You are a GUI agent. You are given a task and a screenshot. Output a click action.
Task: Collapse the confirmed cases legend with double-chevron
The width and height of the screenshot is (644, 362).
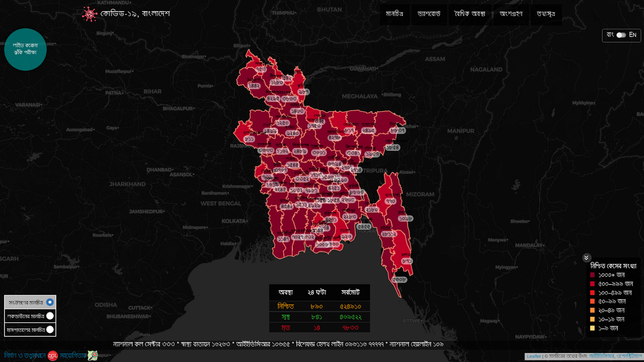click(586, 258)
